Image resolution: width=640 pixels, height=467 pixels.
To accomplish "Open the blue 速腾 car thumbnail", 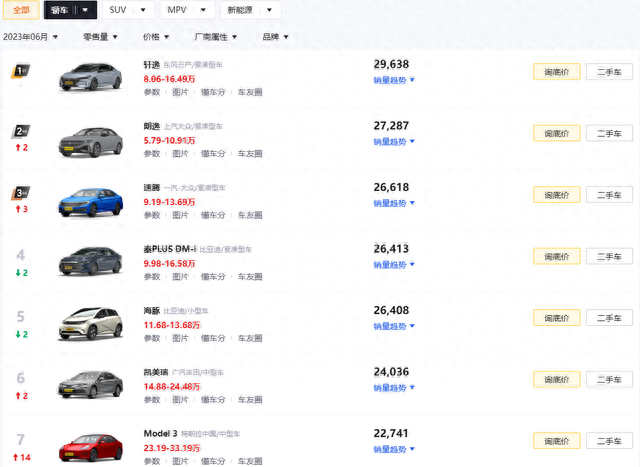I will [91, 202].
